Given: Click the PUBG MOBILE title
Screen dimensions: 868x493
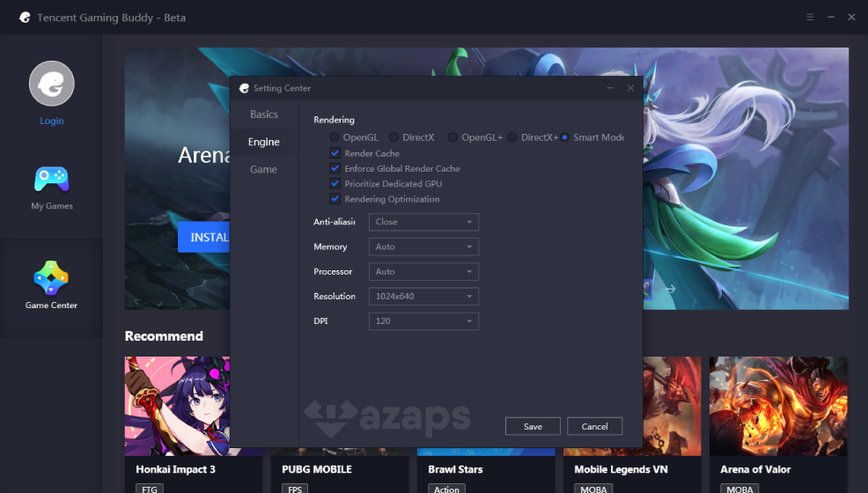Looking at the screenshot, I should 317,469.
